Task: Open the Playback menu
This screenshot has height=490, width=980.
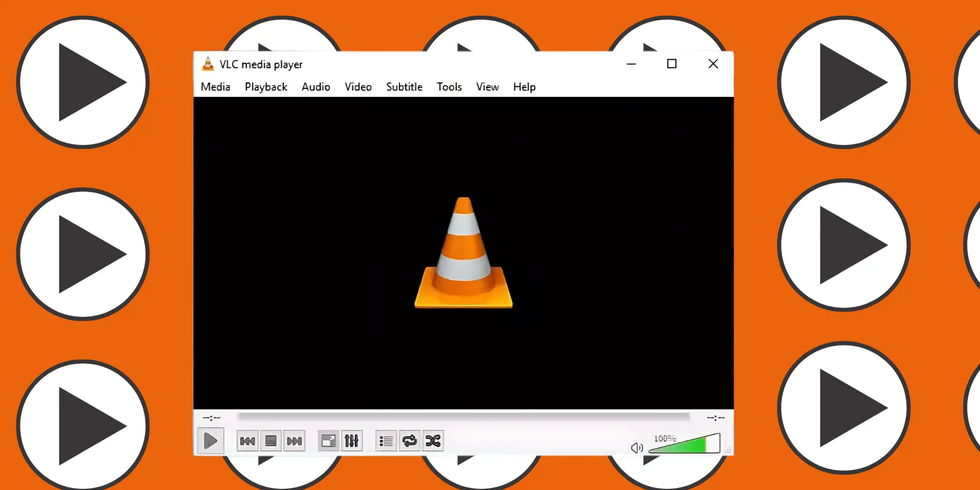Action: pyautogui.click(x=265, y=87)
